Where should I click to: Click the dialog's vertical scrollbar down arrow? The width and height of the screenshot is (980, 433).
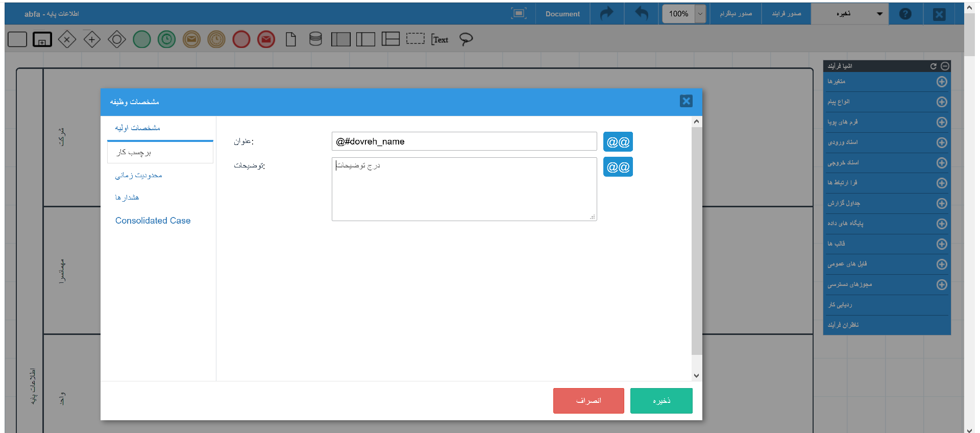[696, 376]
